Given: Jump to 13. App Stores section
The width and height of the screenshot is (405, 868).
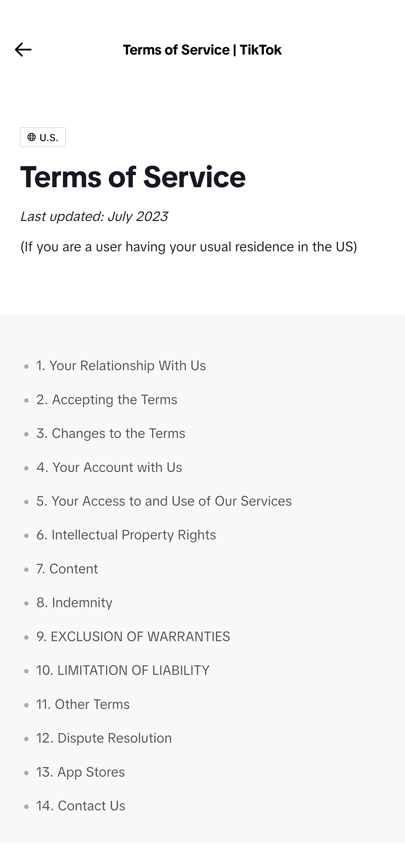Looking at the screenshot, I should pyautogui.click(x=81, y=772).
